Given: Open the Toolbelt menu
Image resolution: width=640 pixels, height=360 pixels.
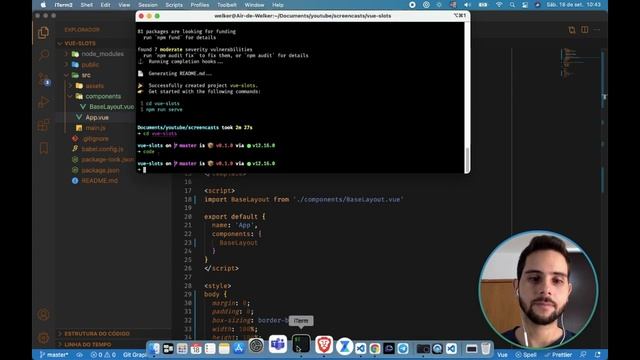Looking at the screenshot, I should tap(227, 5).
